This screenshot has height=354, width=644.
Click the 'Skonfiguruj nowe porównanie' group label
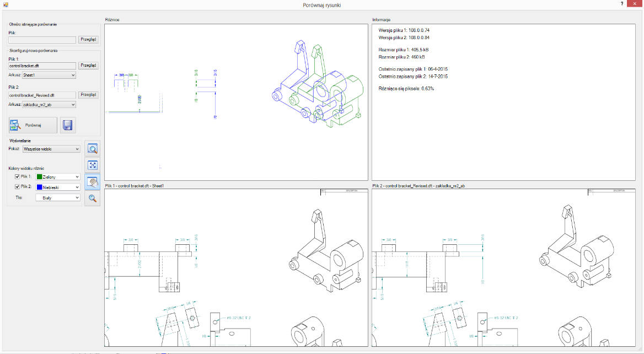34,51
